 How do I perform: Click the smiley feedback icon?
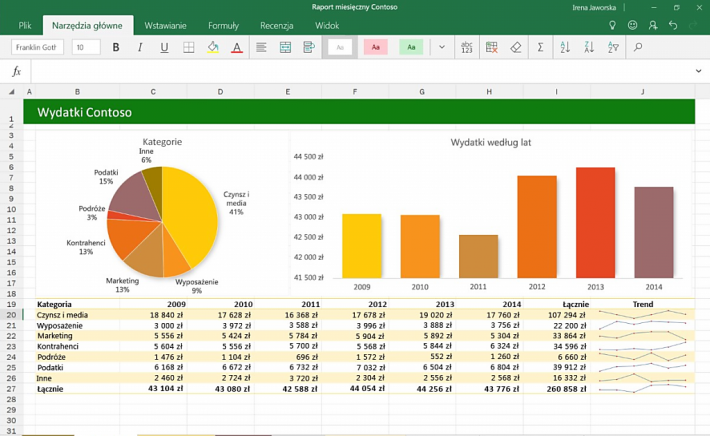(633, 25)
